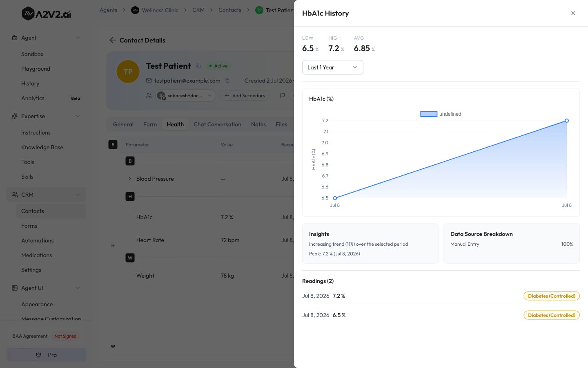Toggle the undefined legend swatch in chart

(x=429, y=114)
